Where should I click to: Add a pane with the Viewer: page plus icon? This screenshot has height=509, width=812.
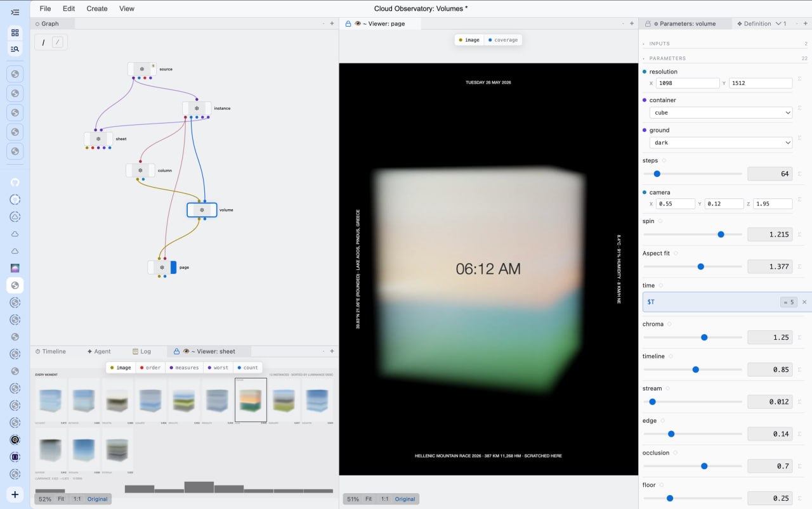pos(631,23)
